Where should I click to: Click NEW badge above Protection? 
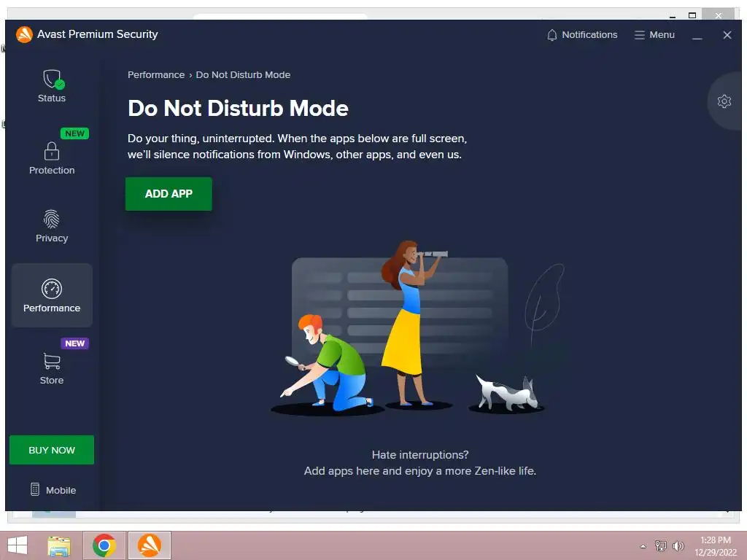click(x=75, y=133)
